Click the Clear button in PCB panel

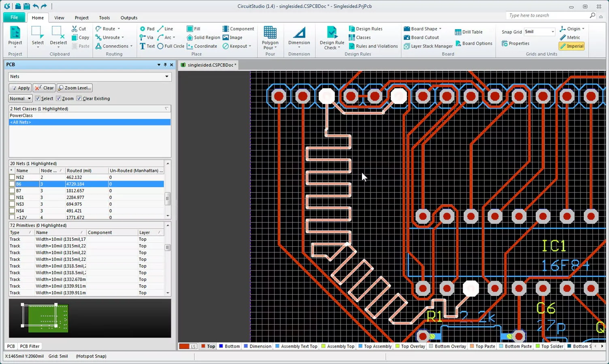[44, 88]
